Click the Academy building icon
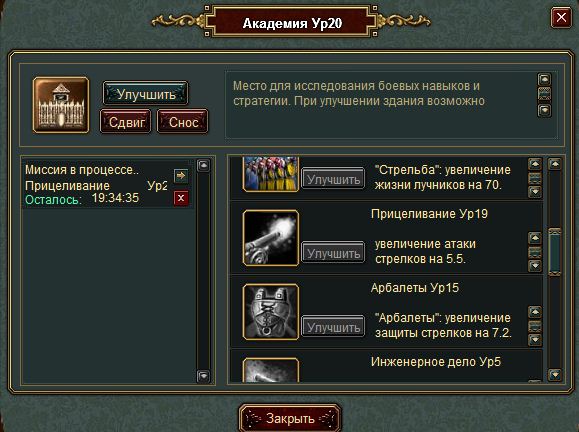 [61, 105]
